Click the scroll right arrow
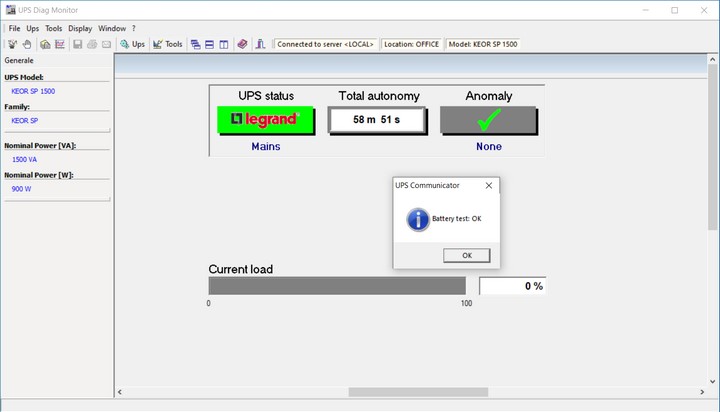Screen dimensions: 720x412 702,392
